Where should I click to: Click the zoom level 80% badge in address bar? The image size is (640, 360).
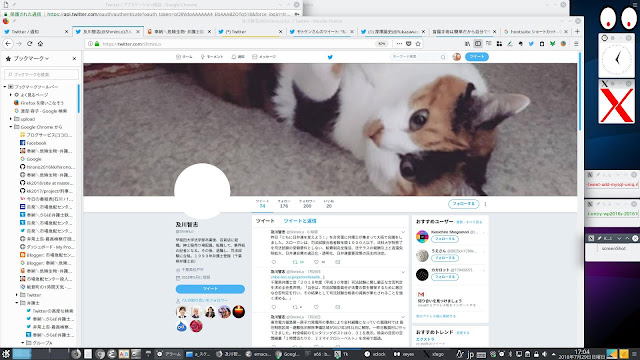pos(382,44)
